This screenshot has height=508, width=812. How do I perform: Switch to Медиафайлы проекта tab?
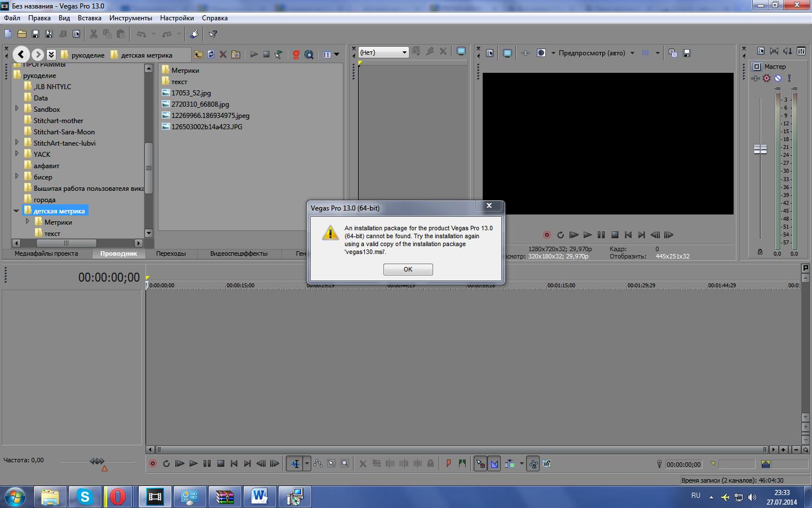(x=46, y=253)
